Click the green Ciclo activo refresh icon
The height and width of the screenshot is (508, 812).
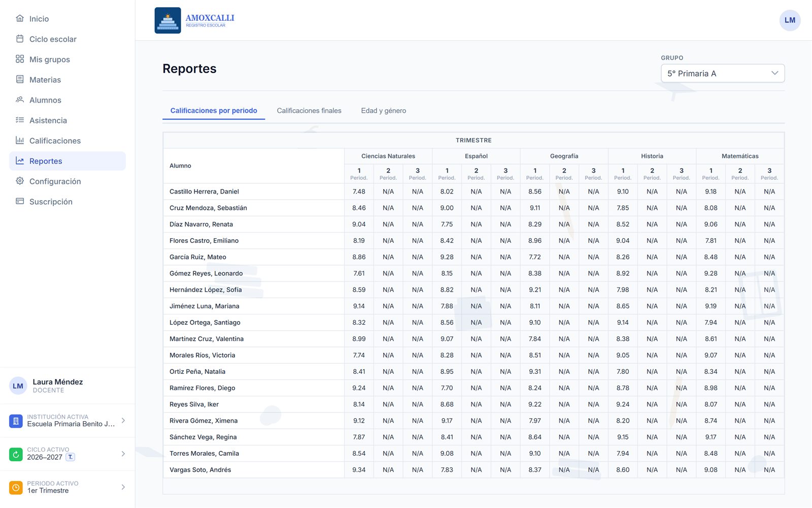pyautogui.click(x=16, y=454)
